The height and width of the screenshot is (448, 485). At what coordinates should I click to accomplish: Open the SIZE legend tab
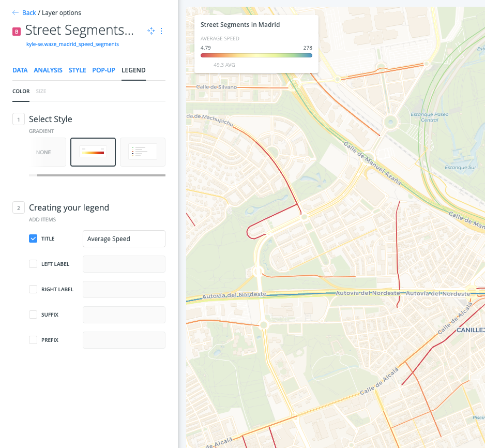pos(41,91)
